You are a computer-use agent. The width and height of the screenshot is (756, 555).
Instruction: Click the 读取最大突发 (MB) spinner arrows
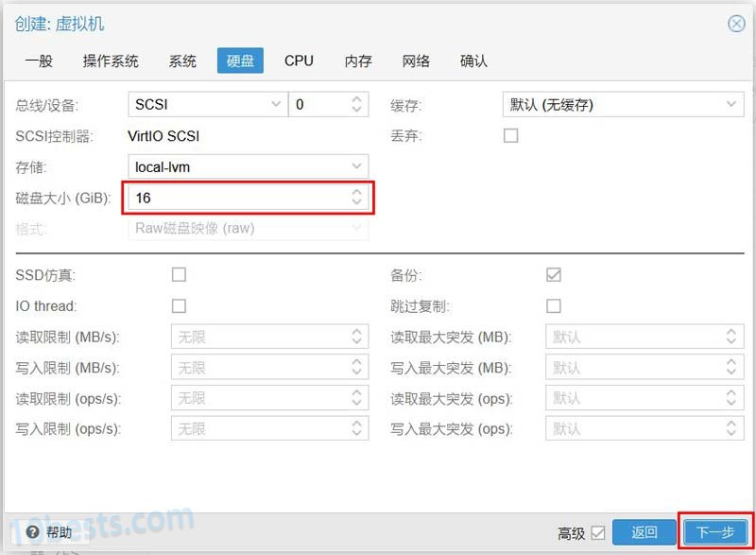pyautogui.click(x=730, y=337)
